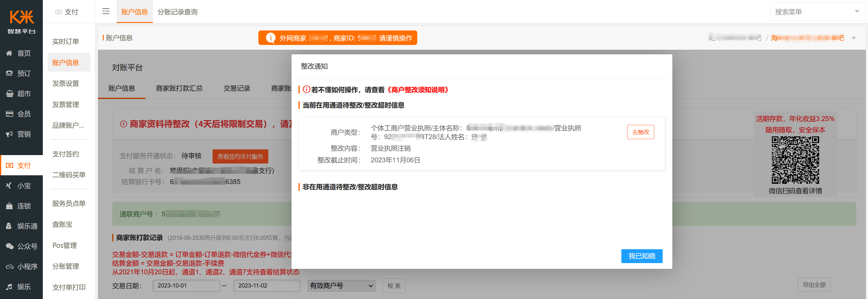Click the money icon in 支付 header
The height and width of the screenshot is (299, 868).
pos(58,12)
